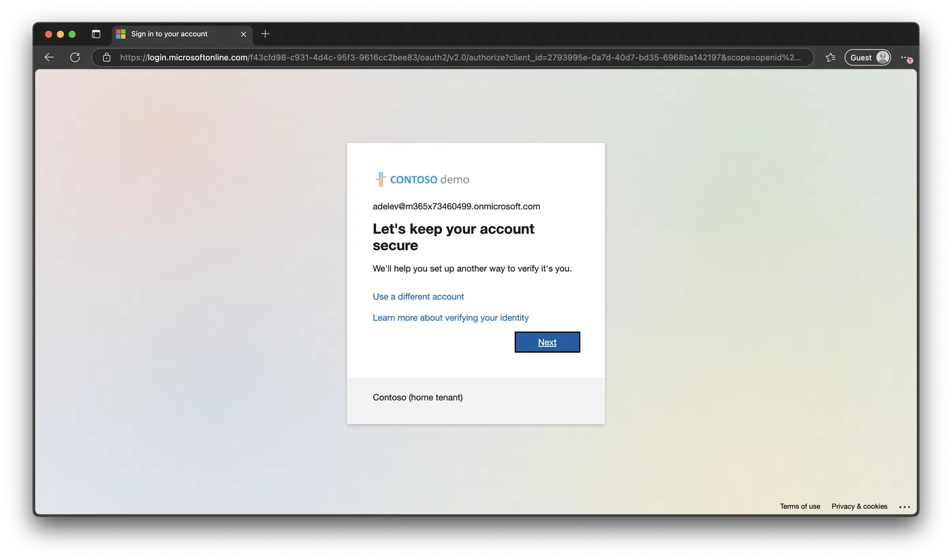The height and width of the screenshot is (560, 952).
Task: Open Privacy & cookies link
Action: pos(859,506)
